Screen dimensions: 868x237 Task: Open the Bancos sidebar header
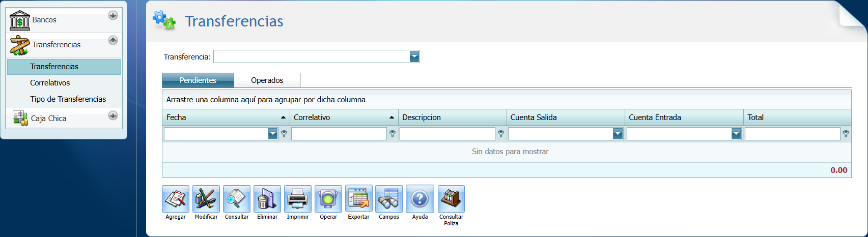tap(64, 20)
